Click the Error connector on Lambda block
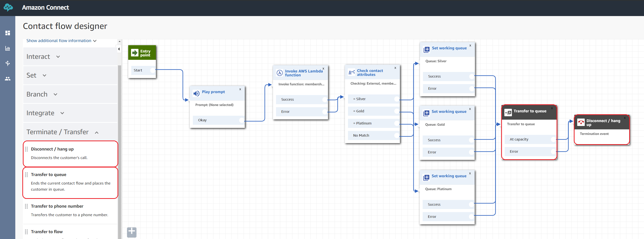Image resolution: width=644 pixels, height=239 pixels. 325,112
